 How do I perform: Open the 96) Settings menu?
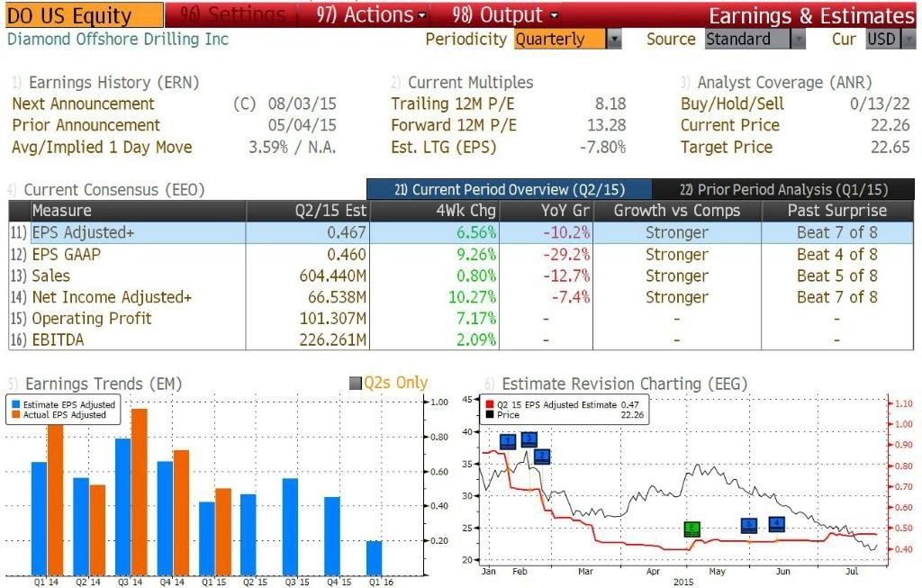[x=233, y=14]
